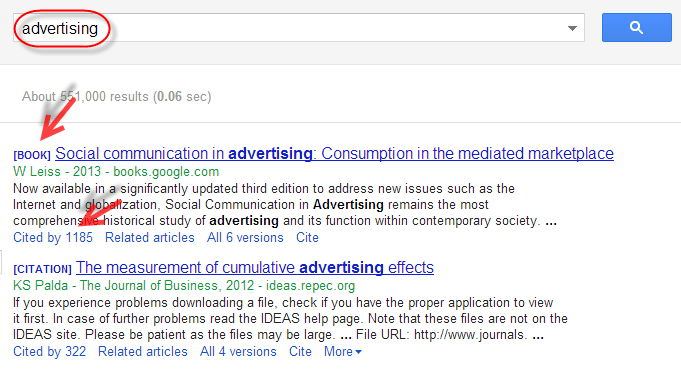Click the [CITATION] label of second result

click(x=42, y=269)
